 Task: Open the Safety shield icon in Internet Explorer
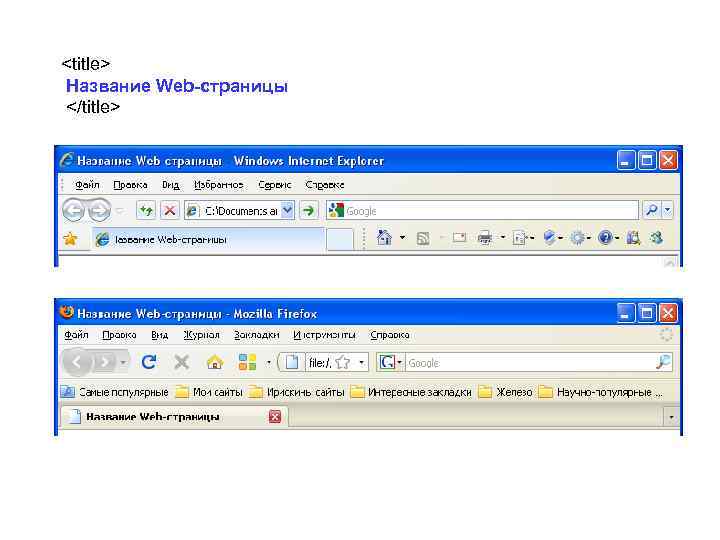pos(549,237)
